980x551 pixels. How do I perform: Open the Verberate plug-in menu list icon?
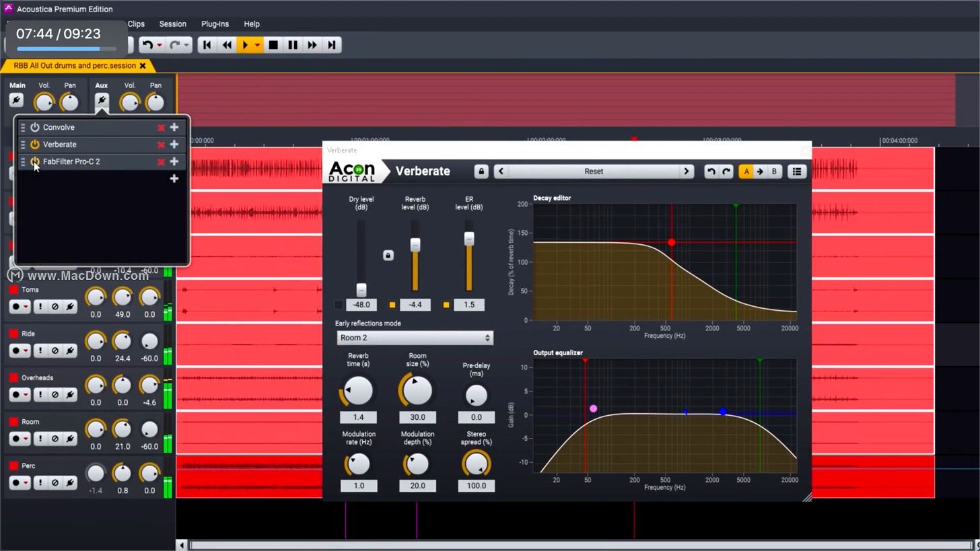tap(797, 172)
